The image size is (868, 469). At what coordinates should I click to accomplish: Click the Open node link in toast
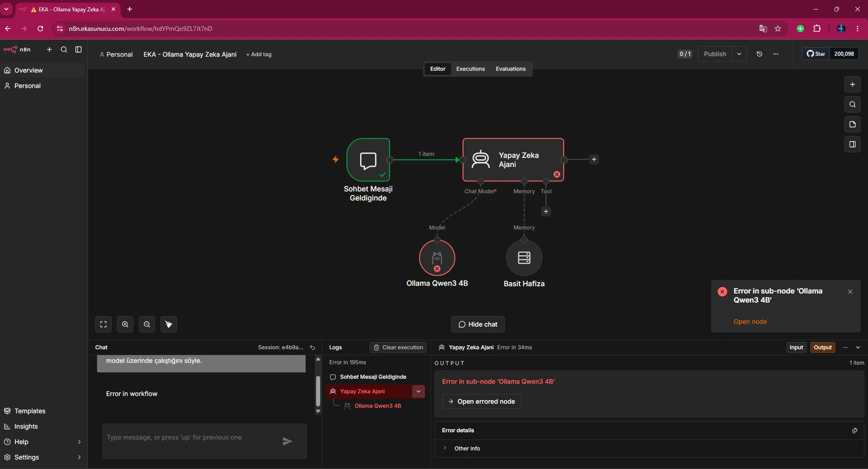[750, 322]
